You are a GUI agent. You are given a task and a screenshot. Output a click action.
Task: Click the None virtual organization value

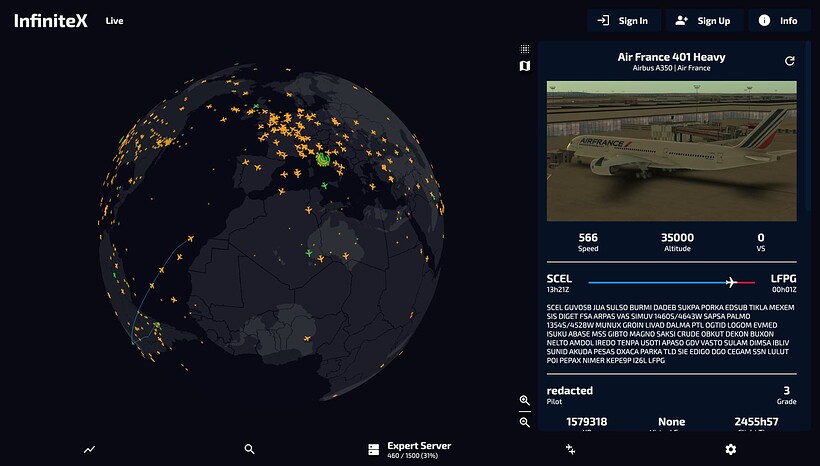click(x=671, y=422)
